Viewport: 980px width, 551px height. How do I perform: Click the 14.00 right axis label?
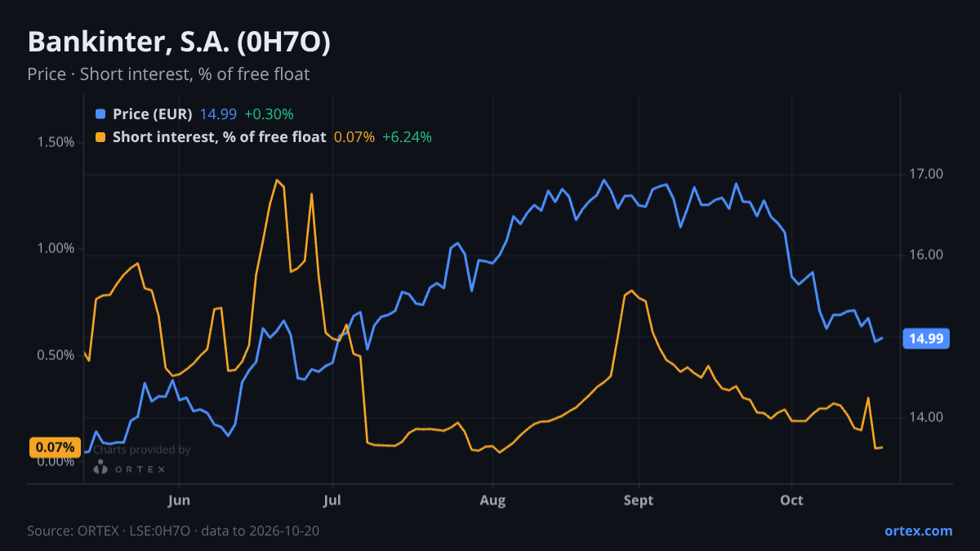coord(924,417)
